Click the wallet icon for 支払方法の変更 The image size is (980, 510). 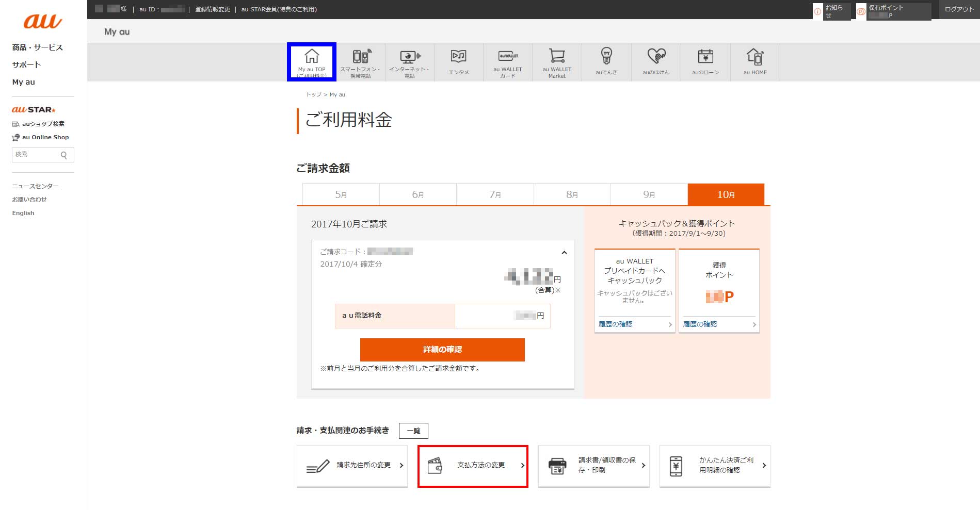tap(435, 466)
